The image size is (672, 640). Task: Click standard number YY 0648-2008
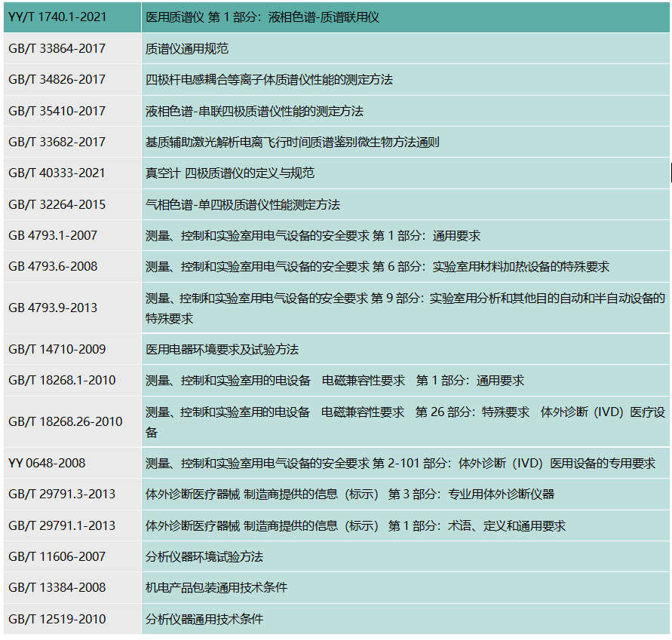tap(47, 464)
